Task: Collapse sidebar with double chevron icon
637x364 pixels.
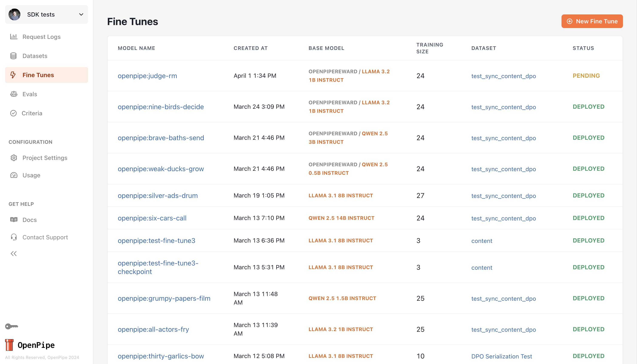Action: [x=14, y=254]
